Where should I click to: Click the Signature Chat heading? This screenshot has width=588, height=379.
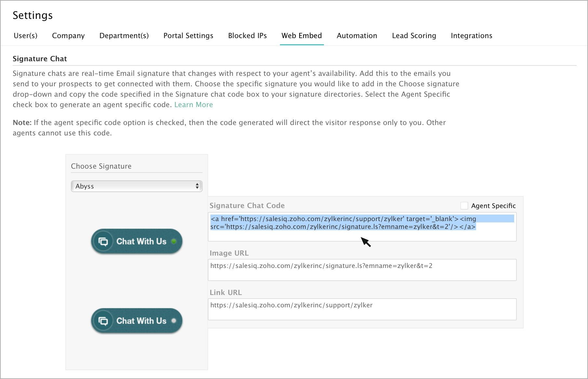click(40, 59)
